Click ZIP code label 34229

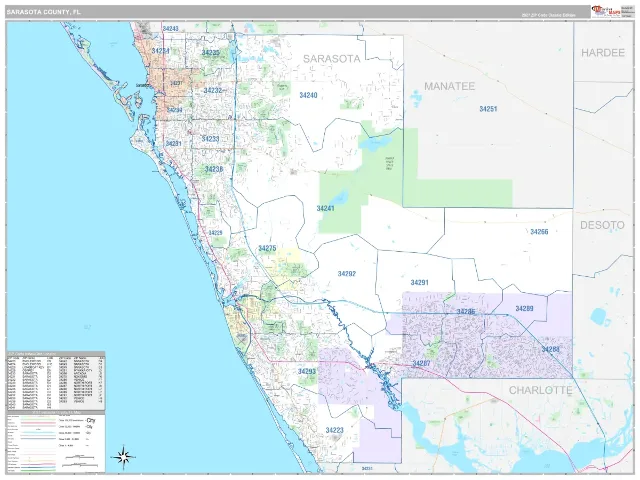click(216, 233)
